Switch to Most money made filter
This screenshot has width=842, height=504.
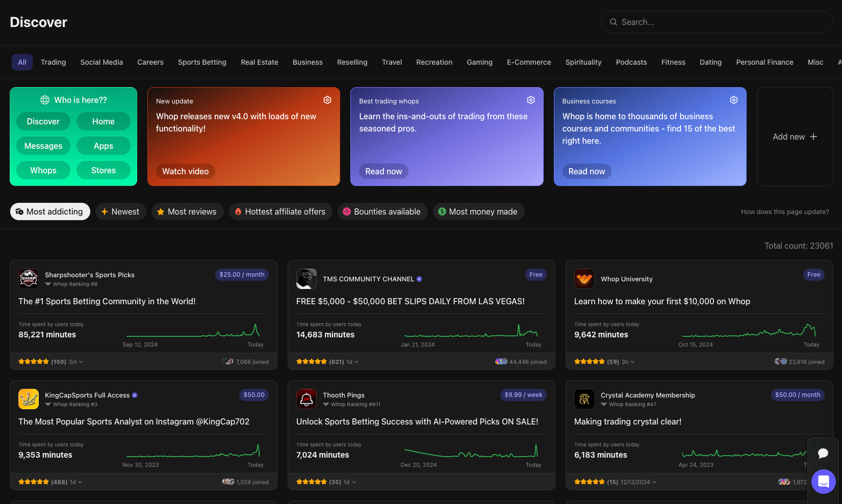click(478, 211)
